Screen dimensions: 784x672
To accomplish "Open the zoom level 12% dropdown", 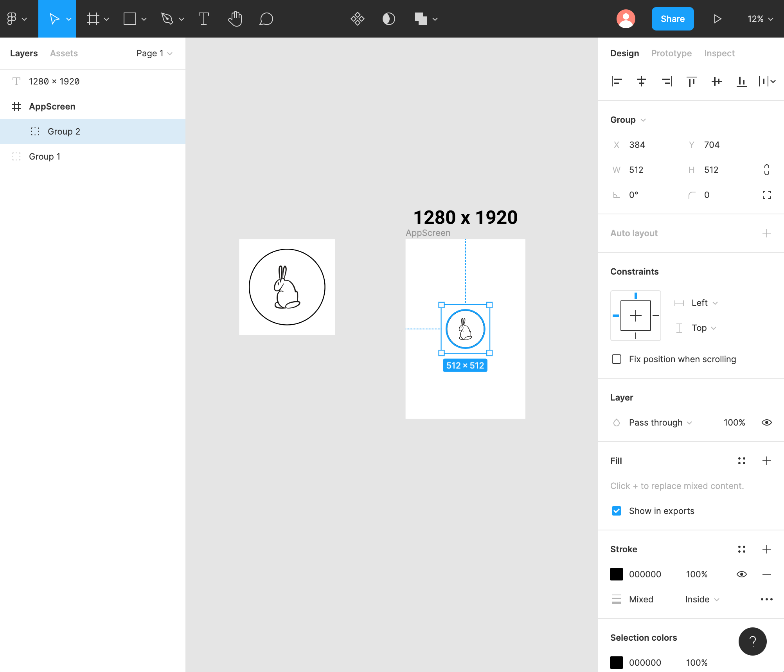I will tap(760, 19).
